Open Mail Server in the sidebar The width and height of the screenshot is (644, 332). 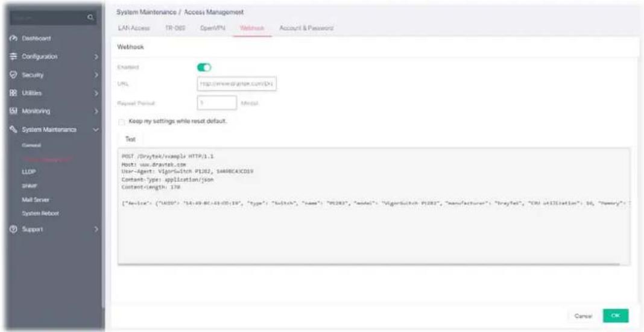click(36, 200)
